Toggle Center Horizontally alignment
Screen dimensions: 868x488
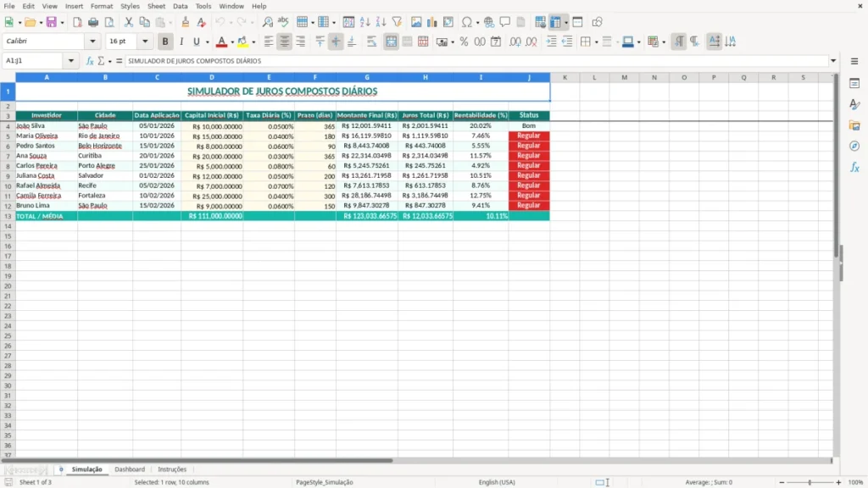click(285, 42)
